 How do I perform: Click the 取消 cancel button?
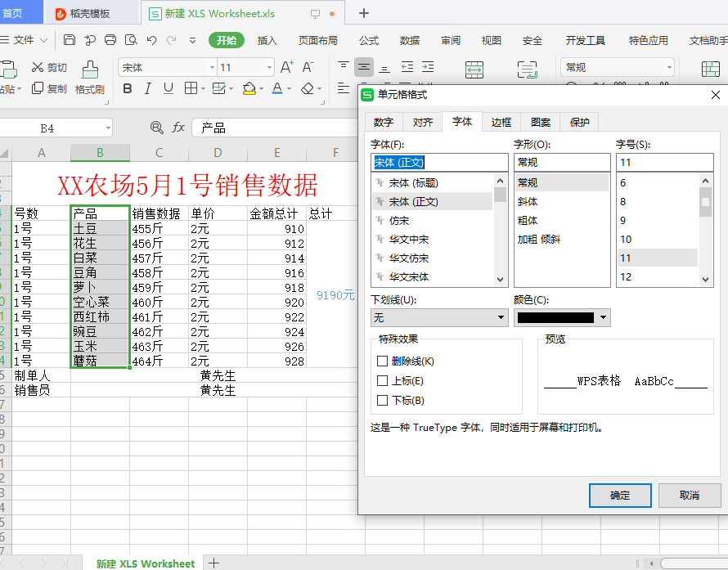(x=690, y=496)
